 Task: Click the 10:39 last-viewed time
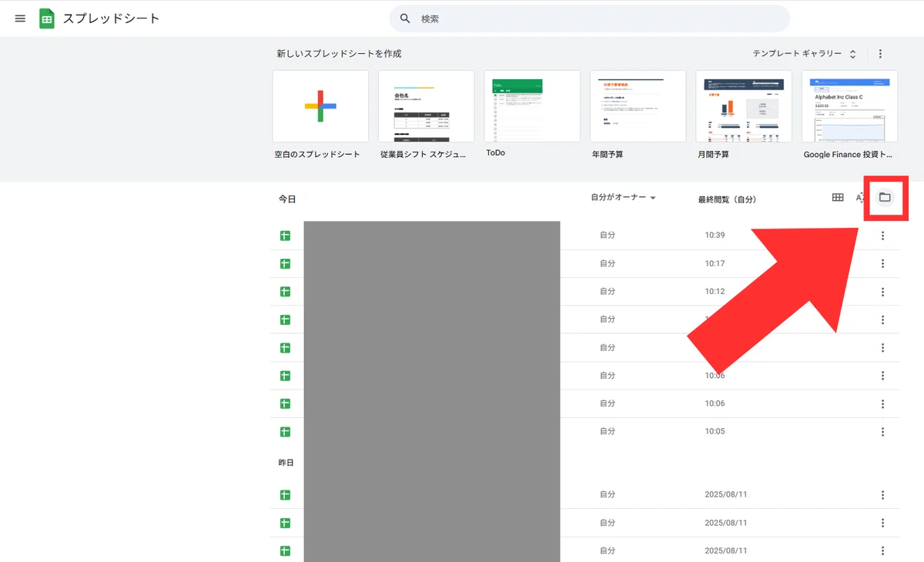pyautogui.click(x=715, y=235)
